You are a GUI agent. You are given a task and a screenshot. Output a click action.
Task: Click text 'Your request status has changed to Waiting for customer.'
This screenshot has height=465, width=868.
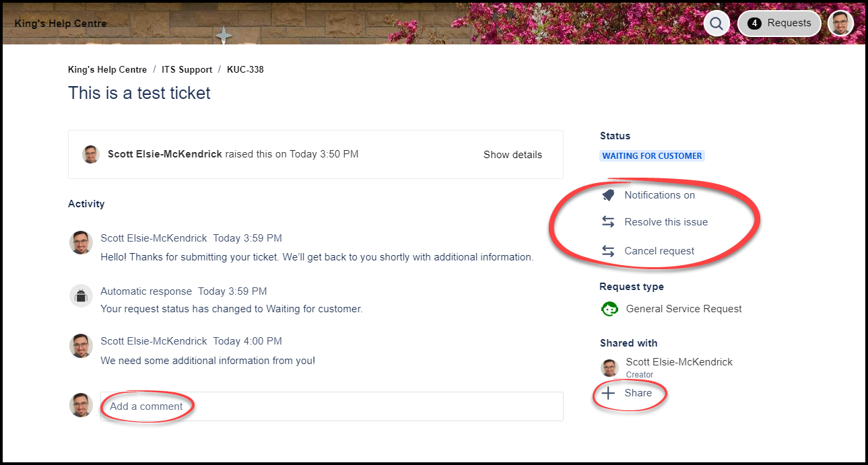pyautogui.click(x=232, y=309)
